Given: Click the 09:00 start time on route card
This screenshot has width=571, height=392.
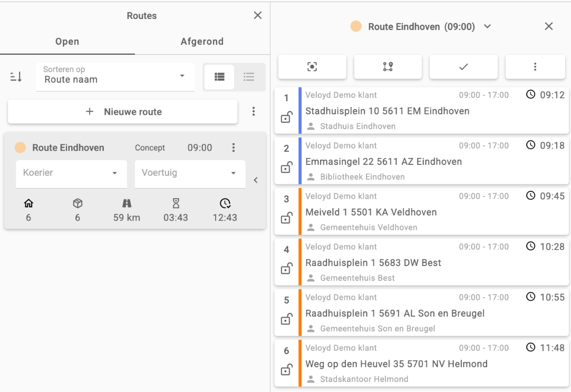Looking at the screenshot, I should pos(199,148).
